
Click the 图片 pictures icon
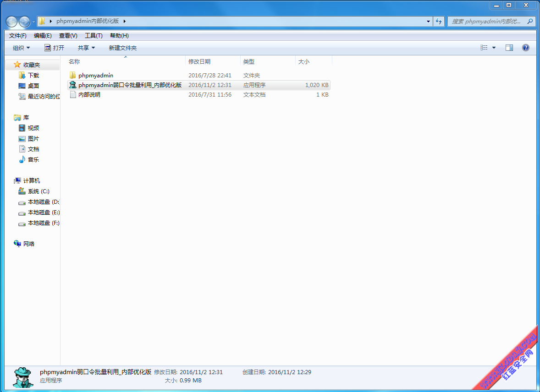click(x=22, y=139)
